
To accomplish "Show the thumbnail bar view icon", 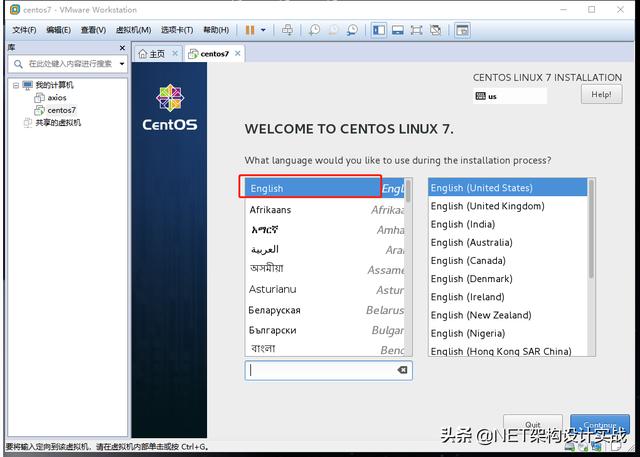I will tap(398, 30).
